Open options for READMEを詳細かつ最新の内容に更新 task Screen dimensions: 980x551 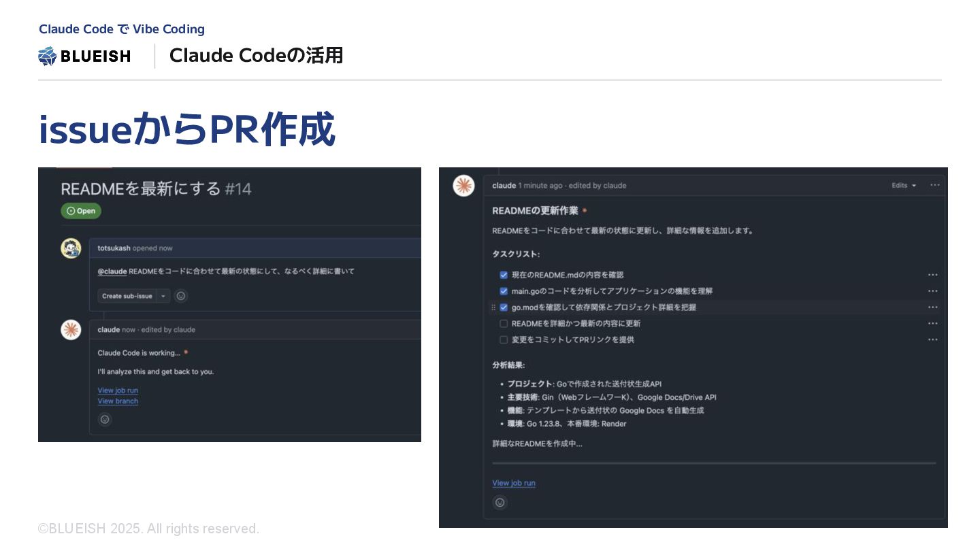pos(932,324)
